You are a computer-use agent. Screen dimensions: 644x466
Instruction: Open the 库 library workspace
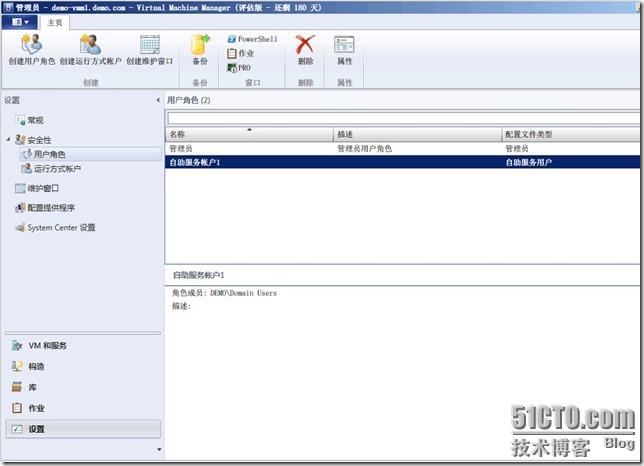(83, 387)
